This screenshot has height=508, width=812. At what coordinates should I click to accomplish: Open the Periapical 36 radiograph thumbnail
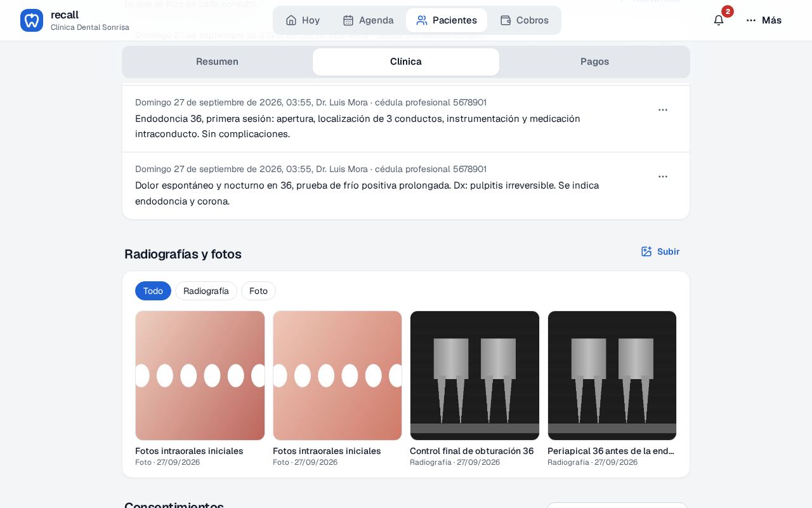[612, 375]
